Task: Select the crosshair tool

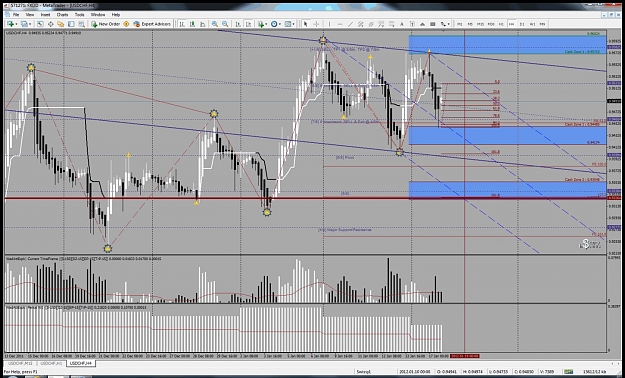Action: pos(316,24)
